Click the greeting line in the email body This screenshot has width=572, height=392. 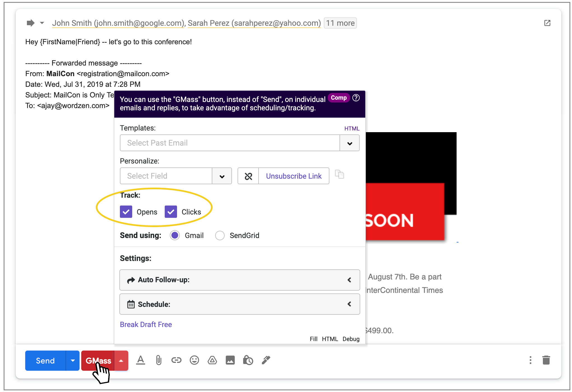pyautogui.click(x=108, y=42)
